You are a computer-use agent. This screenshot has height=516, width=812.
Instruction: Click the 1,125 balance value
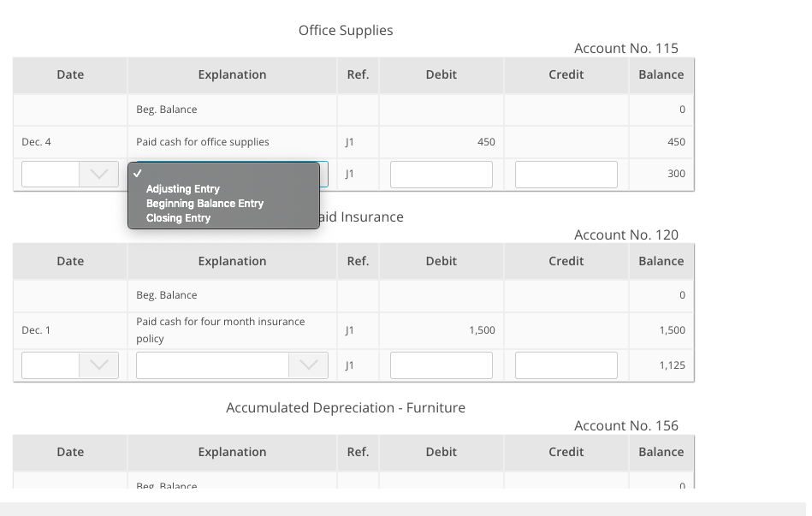pos(673,365)
